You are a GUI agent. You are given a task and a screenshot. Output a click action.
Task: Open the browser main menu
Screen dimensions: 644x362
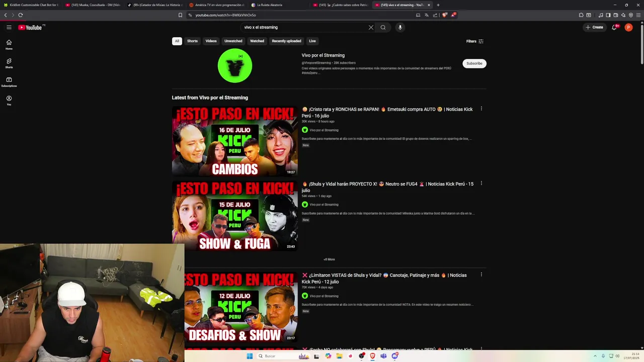point(638,15)
